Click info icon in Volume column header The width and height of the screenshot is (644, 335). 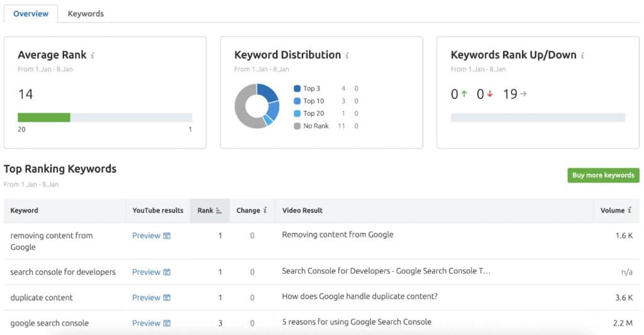[629, 210]
